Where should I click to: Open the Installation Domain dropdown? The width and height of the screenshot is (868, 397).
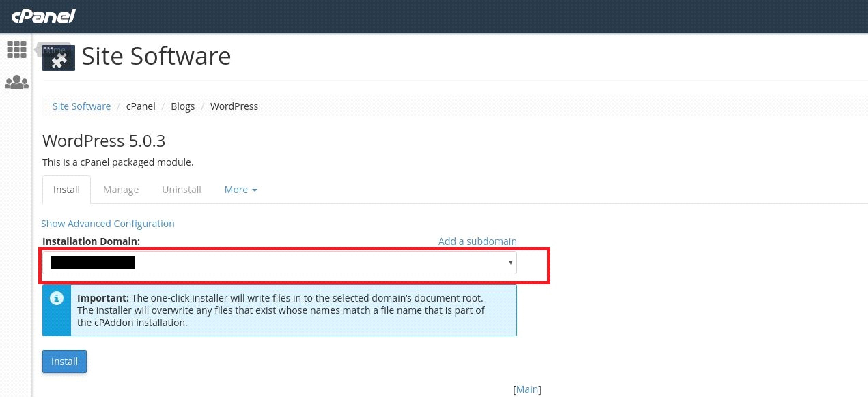[x=279, y=263]
